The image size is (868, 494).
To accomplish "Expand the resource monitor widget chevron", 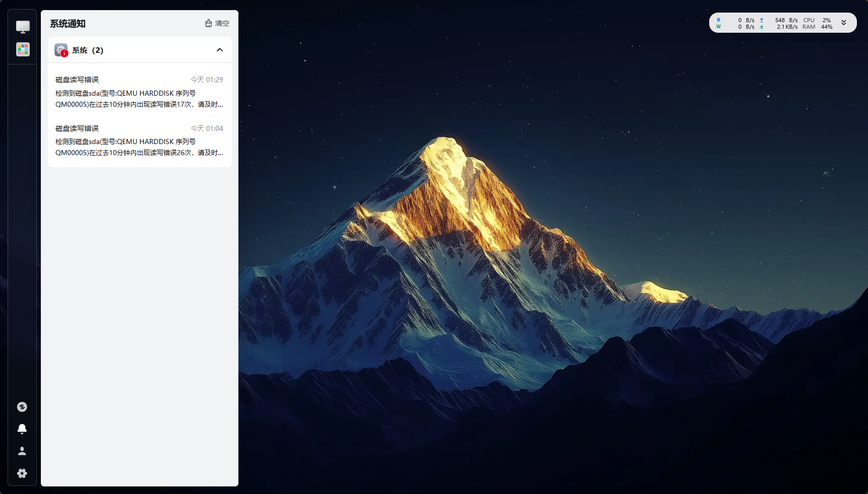I will (843, 23).
